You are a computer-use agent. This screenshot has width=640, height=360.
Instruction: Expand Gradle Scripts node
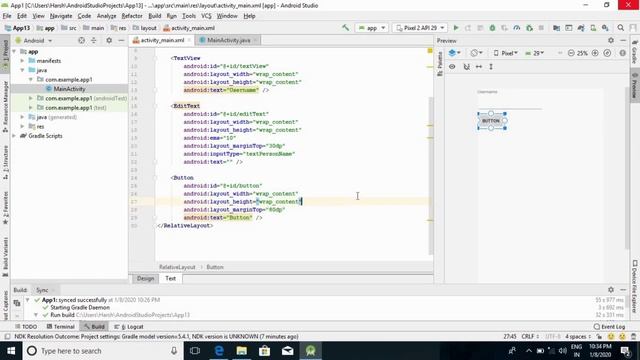15,136
